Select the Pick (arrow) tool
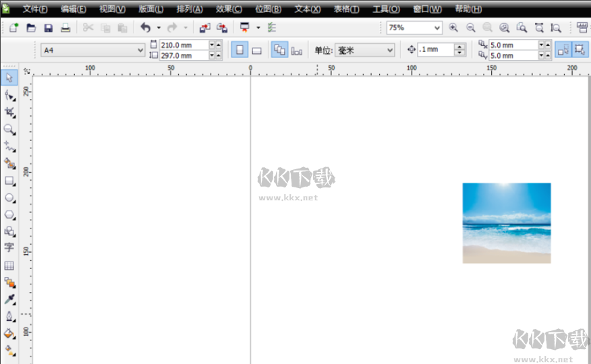The height and width of the screenshot is (364, 591). [x=9, y=78]
